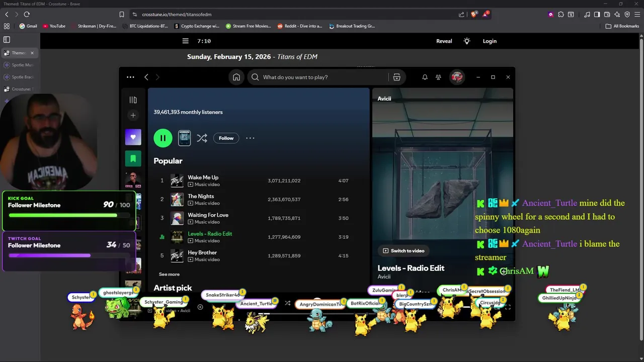Open Leo AI sparkle icon
The image size is (644, 362).
click(x=617, y=15)
